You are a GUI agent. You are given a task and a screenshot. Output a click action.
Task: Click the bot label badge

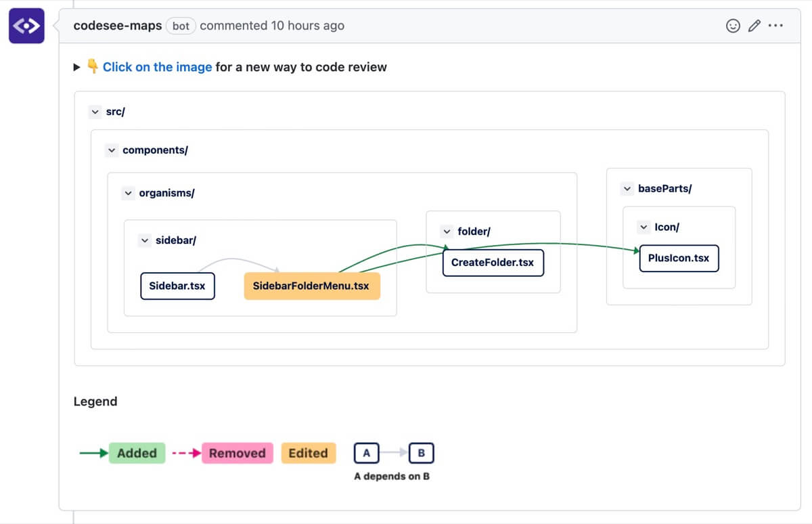point(180,26)
